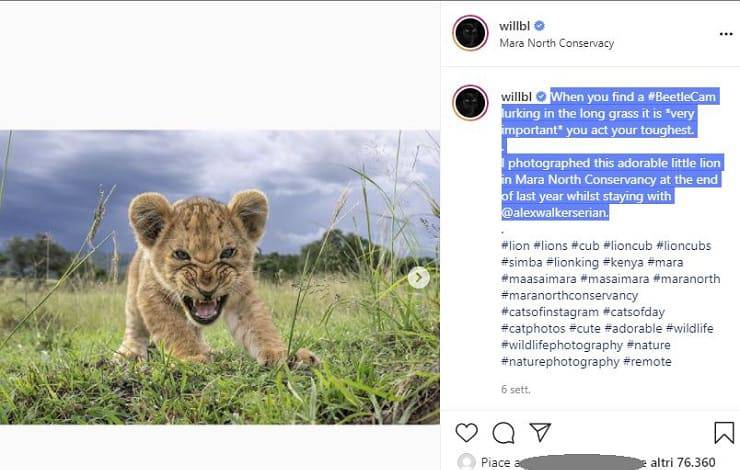Click willbl profile avatar in header
The height and width of the screenshot is (470, 740).
470,34
